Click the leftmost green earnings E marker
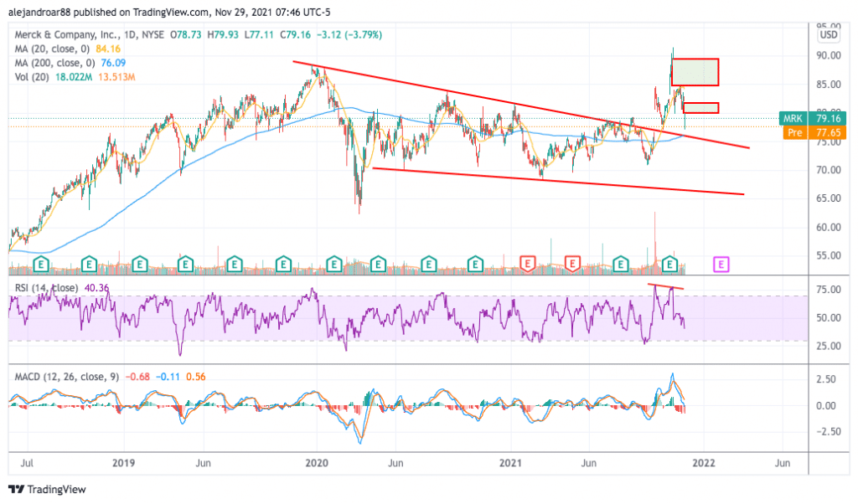 [x=41, y=265]
